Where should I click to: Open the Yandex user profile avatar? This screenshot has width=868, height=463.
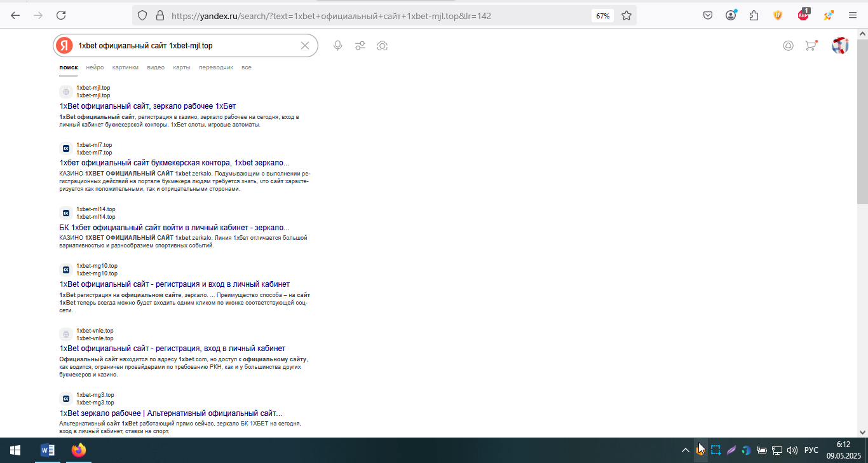tap(840, 46)
